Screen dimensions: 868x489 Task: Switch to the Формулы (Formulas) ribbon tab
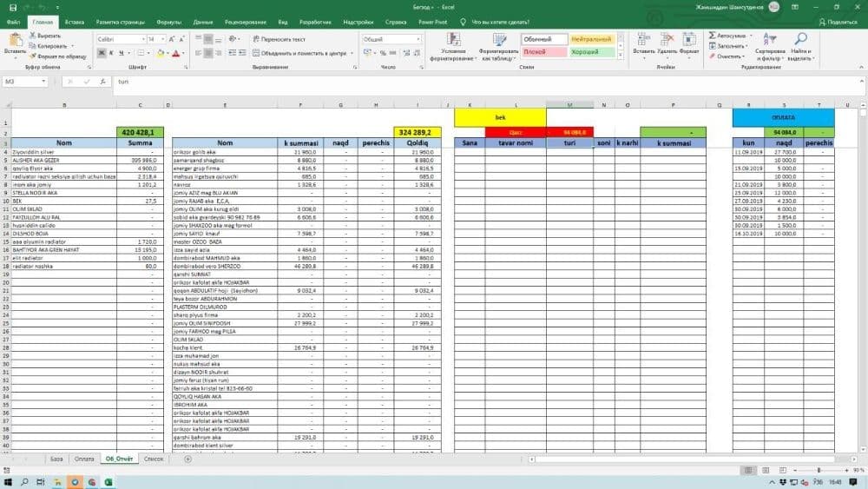169,23
